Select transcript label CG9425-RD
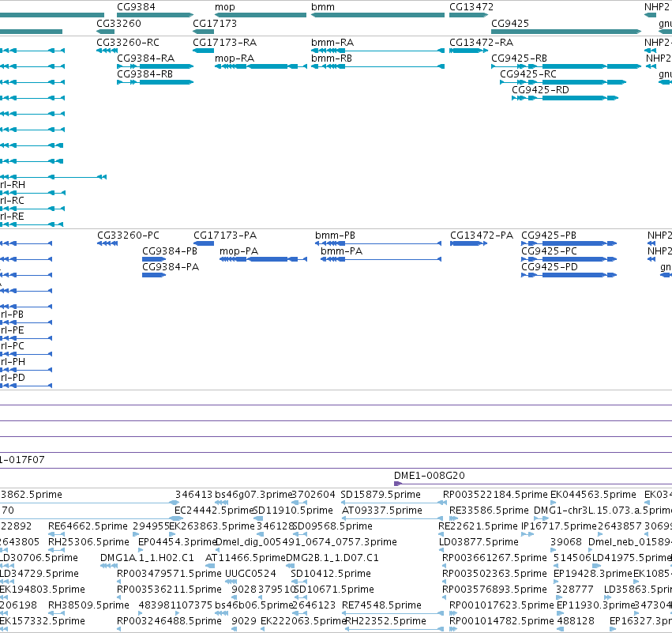The height and width of the screenshot is (633, 672). 540,89
